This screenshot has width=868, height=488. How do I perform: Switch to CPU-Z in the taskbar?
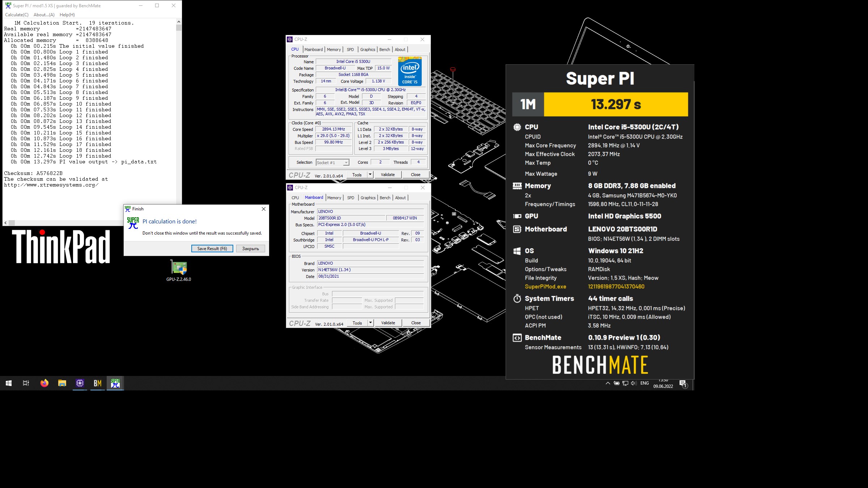(80, 383)
